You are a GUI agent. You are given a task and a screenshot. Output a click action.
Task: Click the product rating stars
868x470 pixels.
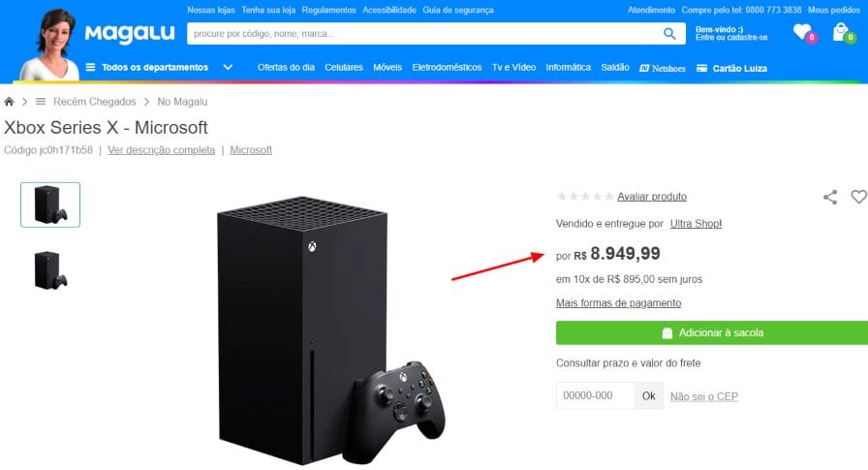click(x=584, y=197)
